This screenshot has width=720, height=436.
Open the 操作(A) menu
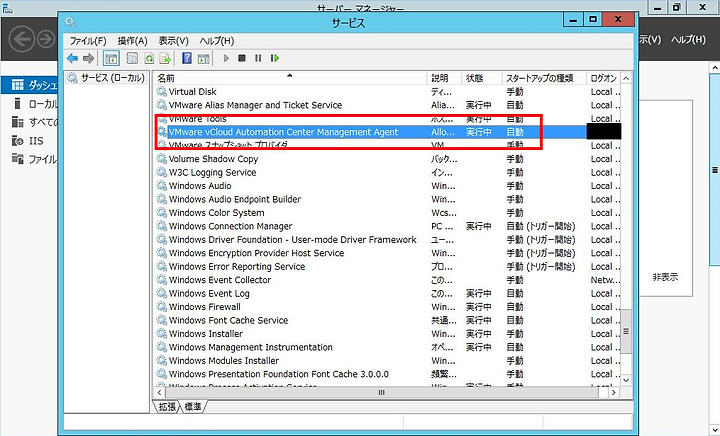pos(132,41)
